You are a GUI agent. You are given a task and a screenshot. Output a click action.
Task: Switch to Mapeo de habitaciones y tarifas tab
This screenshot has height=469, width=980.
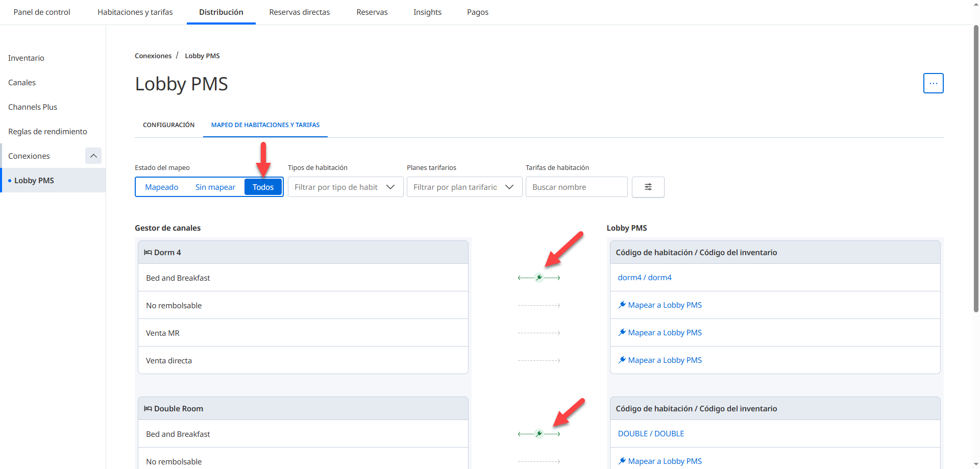click(x=265, y=125)
